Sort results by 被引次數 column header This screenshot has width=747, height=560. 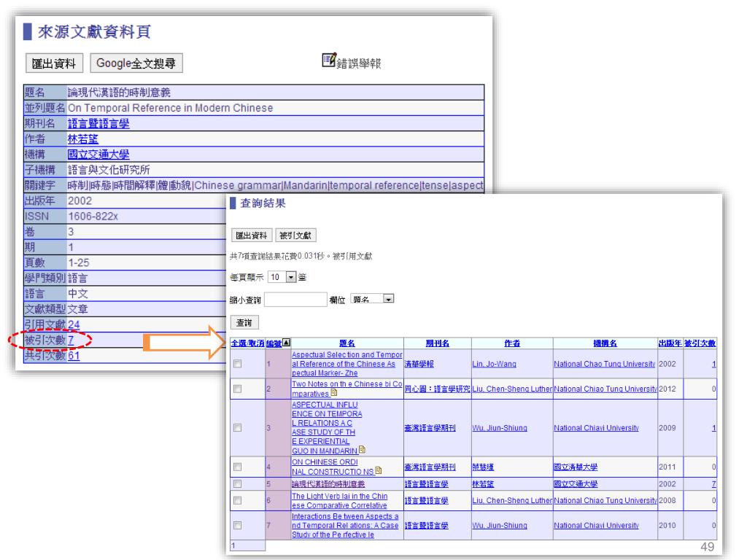click(700, 343)
